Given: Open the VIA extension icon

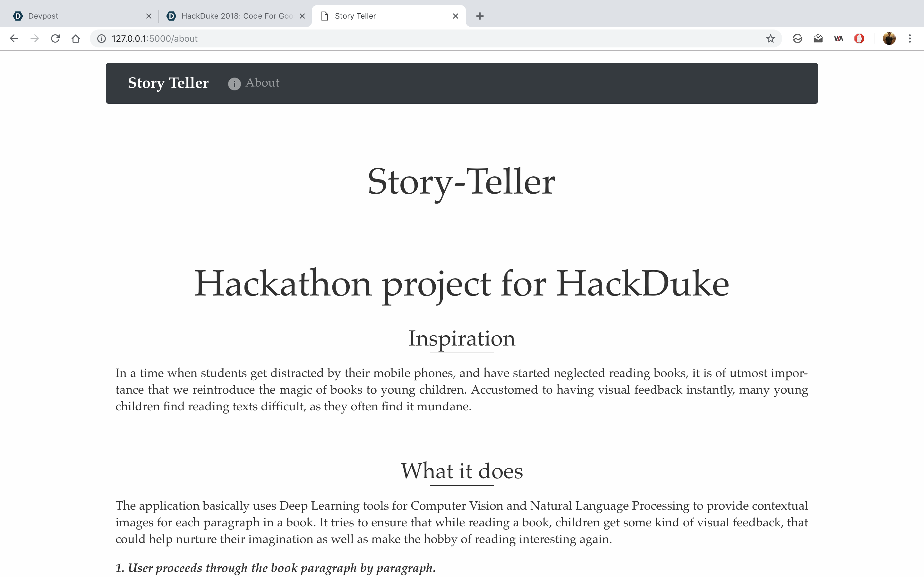Looking at the screenshot, I should coord(838,38).
